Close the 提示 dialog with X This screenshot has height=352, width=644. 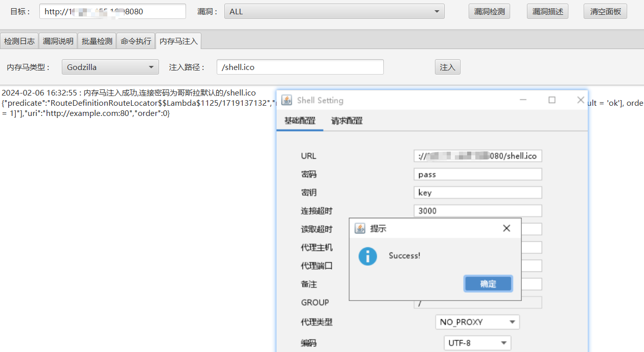pyautogui.click(x=507, y=228)
